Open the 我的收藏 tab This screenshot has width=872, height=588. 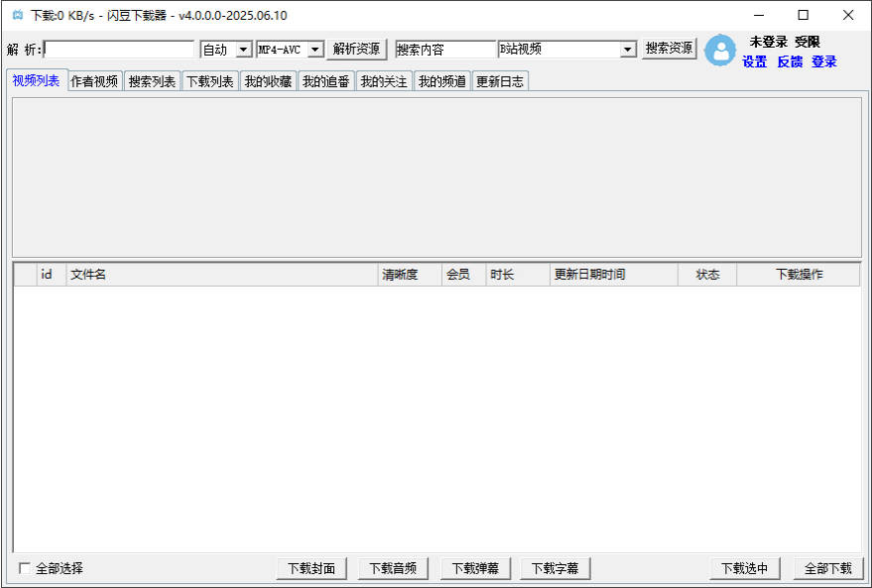tap(267, 81)
